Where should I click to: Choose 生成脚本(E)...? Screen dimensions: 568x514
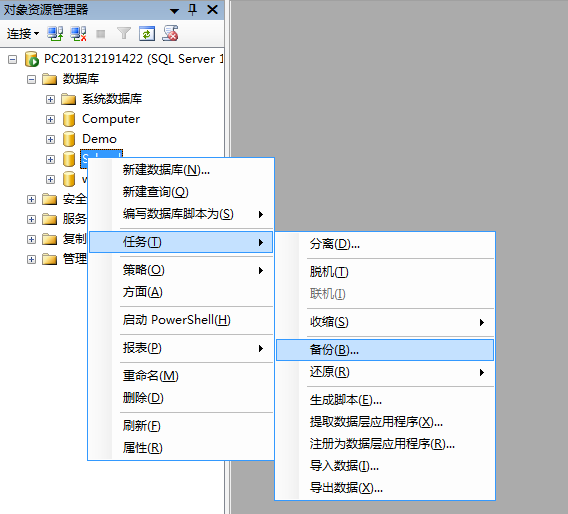pyautogui.click(x=385, y=400)
